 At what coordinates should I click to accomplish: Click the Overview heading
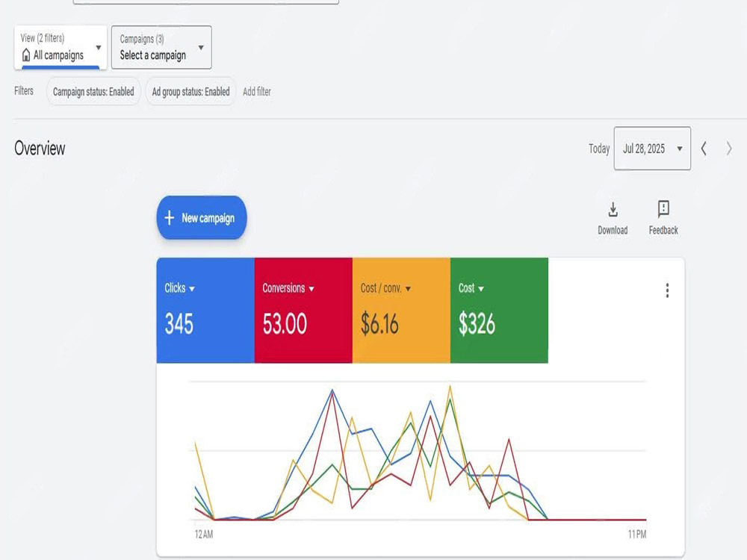pyautogui.click(x=40, y=149)
